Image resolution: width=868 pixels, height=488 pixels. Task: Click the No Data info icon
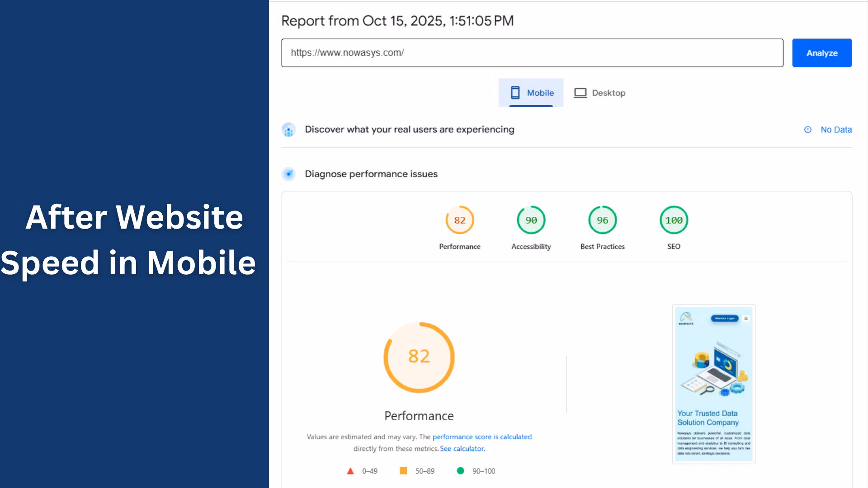tap(808, 130)
